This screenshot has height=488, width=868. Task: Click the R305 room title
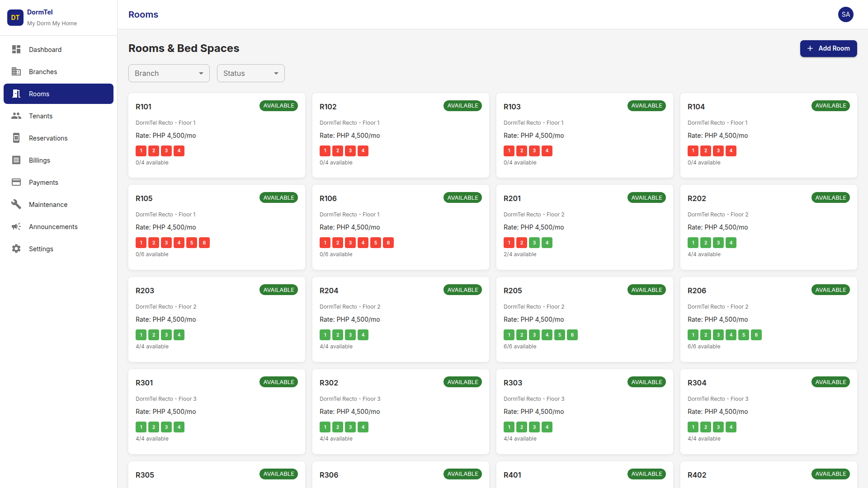(x=145, y=475)
